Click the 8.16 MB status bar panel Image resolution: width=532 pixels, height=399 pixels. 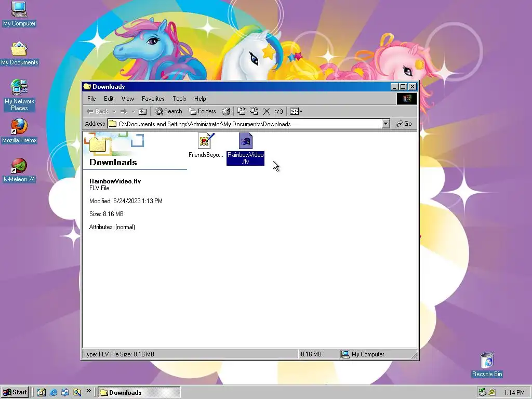tap(318, 354)
